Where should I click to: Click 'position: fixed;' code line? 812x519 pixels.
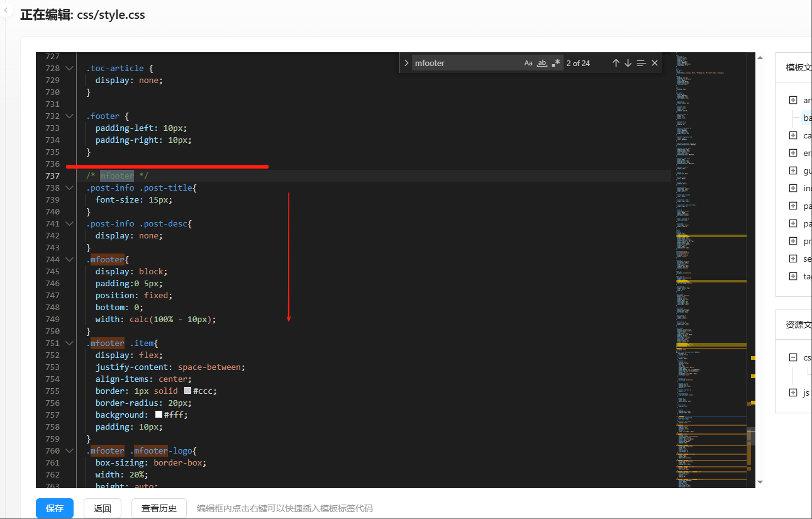[134, 295]
